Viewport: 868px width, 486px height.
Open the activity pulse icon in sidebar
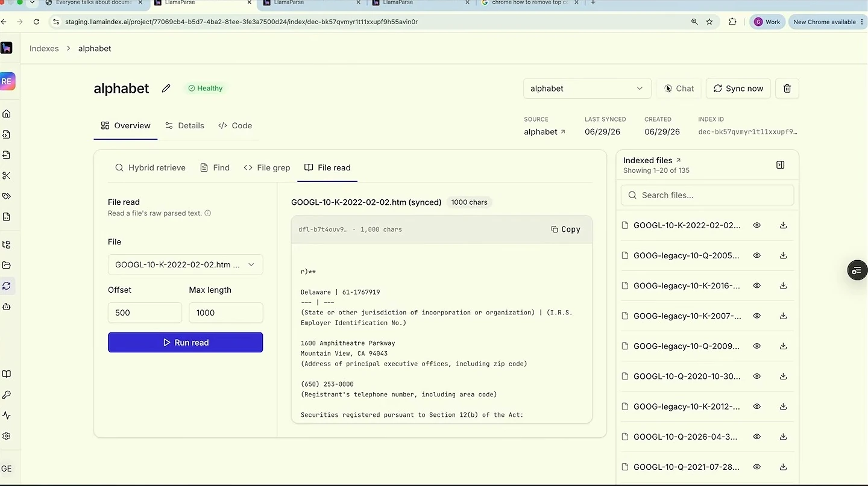pyautogui.click(x=7, y=416)
